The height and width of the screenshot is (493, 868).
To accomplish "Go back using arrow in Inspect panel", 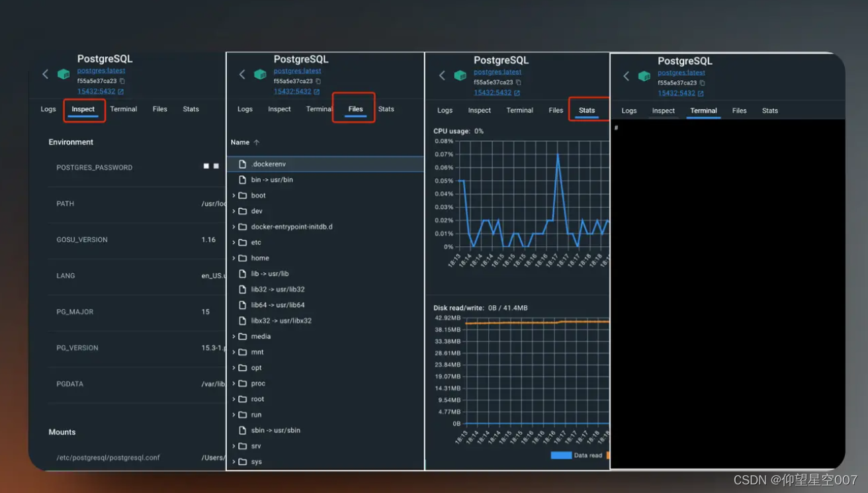I will 45,74.
